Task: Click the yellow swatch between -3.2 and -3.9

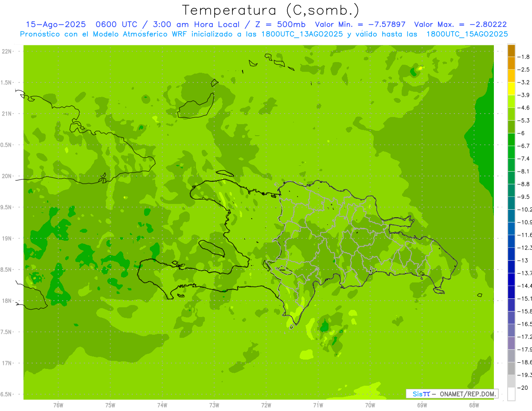Action: [x=511, y=89]
